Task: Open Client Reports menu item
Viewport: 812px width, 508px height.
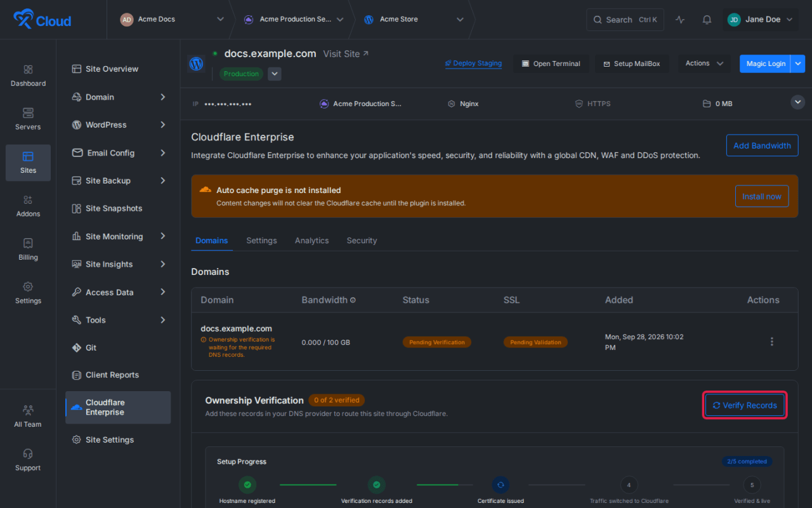Action: (x=118, y=375)
